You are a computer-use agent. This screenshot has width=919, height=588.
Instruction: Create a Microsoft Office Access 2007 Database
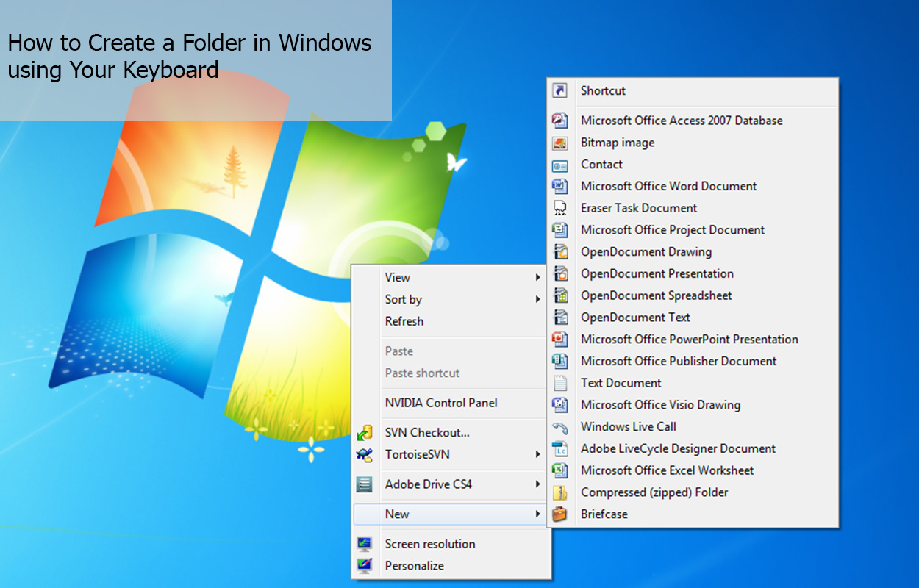click(693, 121)
